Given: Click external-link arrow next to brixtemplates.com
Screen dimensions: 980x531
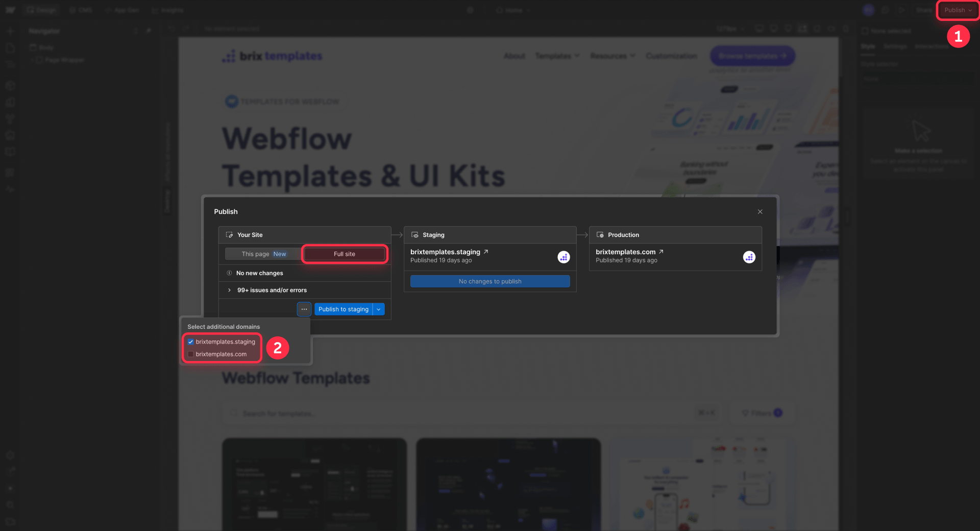Looking at the screenshot, I should tap(661, 252).
